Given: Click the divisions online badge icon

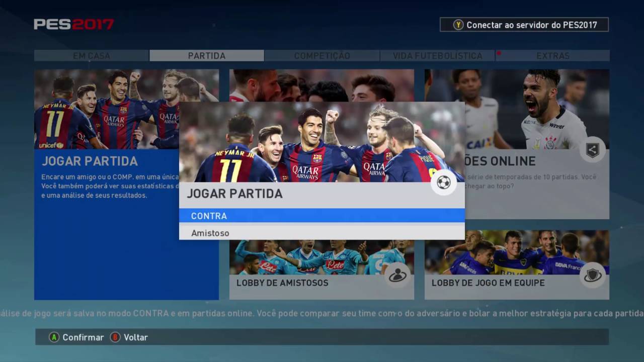Looking at the screenshot, I should [x=593, y=149].
